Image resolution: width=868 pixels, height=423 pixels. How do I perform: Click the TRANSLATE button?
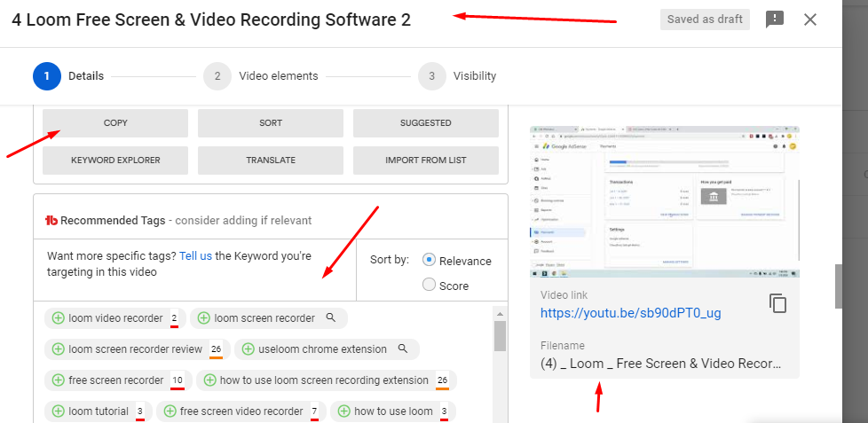tap(271, 161)
